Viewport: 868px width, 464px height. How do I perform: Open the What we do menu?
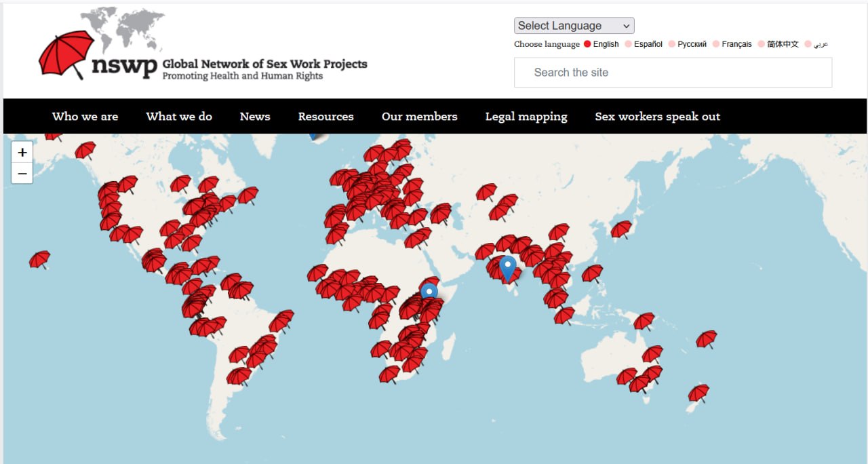click(x=179, y=117)
